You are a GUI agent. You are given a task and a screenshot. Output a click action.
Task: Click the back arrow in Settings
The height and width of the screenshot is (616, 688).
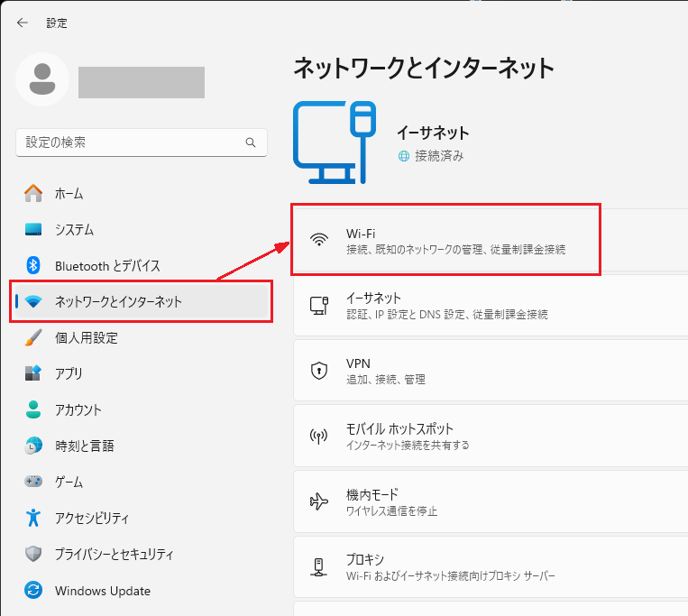click(23, 23)
